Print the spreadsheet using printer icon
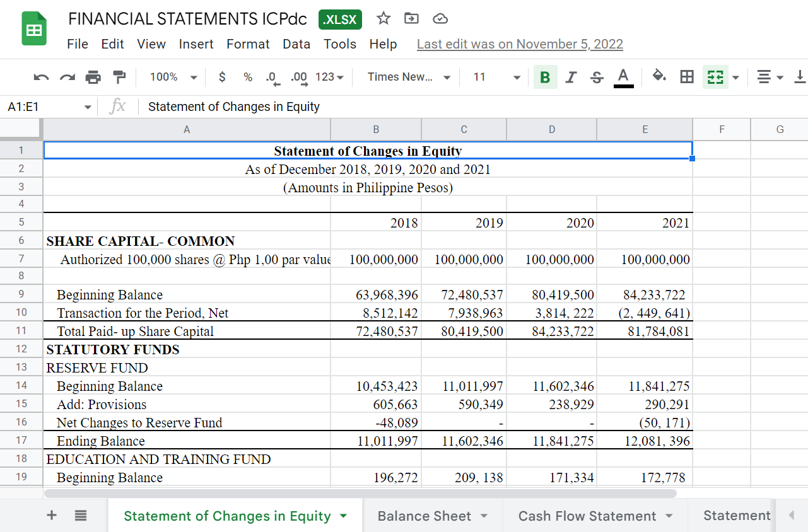Image resolution: width=808 pixels, height=532 pixels. [93, 77]
